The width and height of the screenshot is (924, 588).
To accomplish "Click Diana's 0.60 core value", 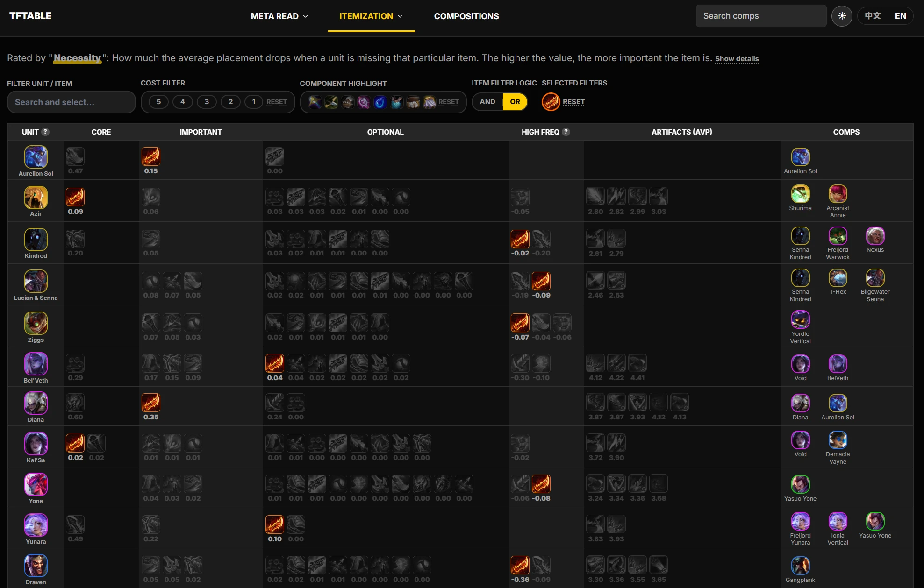I will [x=75, y=417].
